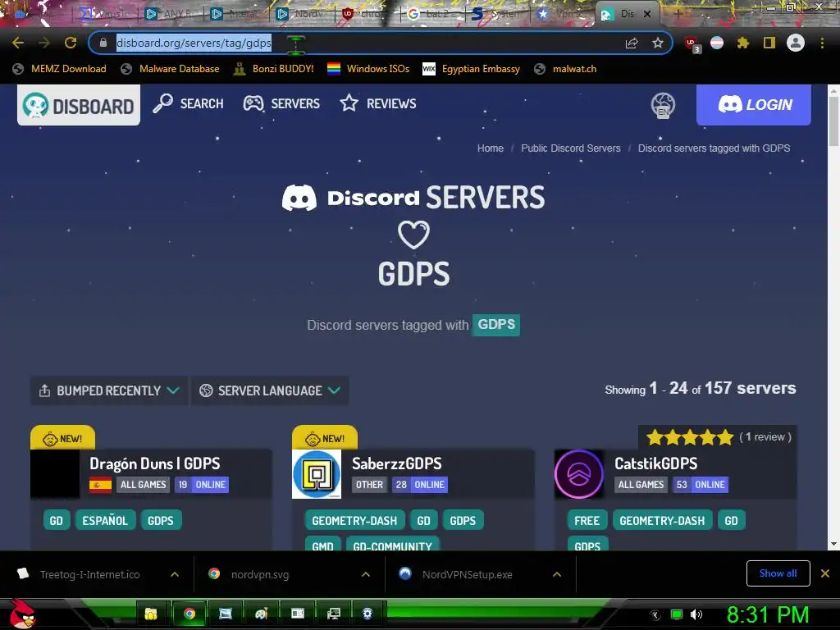Expand nordvpn.svg download options chevron
The height and width of the screenshot is (630, 840).
(365, 574)
